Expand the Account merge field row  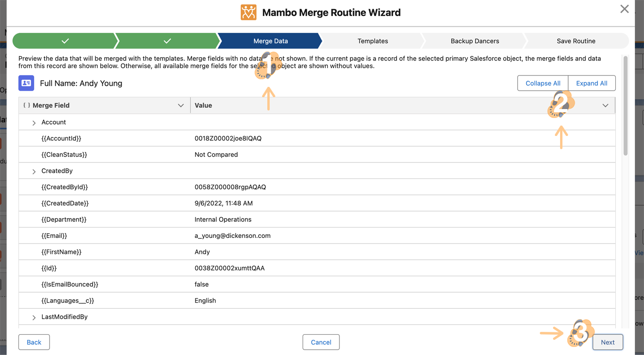(34, 123)
